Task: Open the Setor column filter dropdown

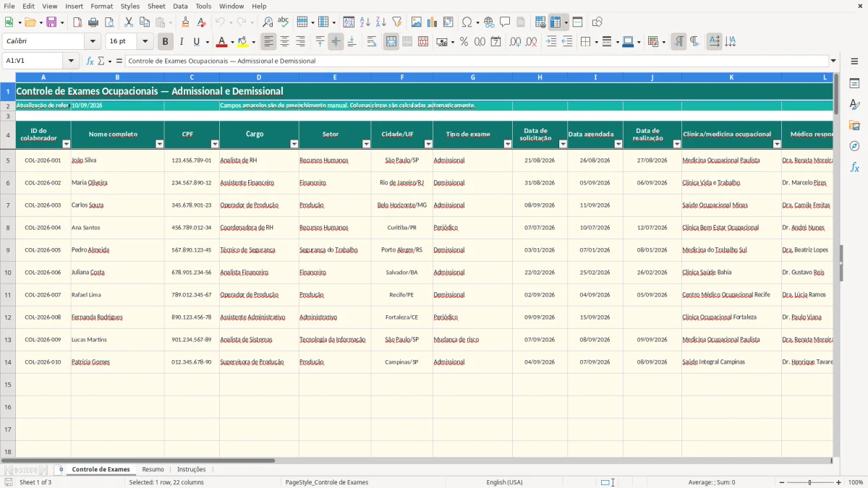Action: click(366, 144)
